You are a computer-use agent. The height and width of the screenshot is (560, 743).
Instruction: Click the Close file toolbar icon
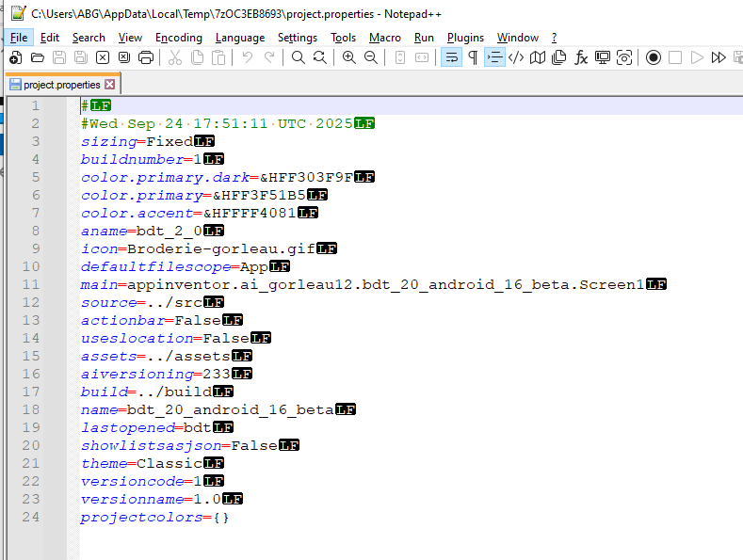(102, 57)
